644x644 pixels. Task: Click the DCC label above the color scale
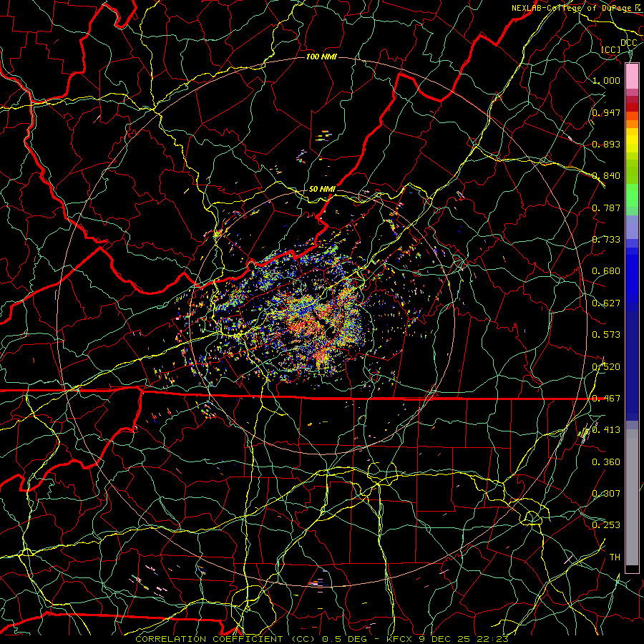[628, 43]
